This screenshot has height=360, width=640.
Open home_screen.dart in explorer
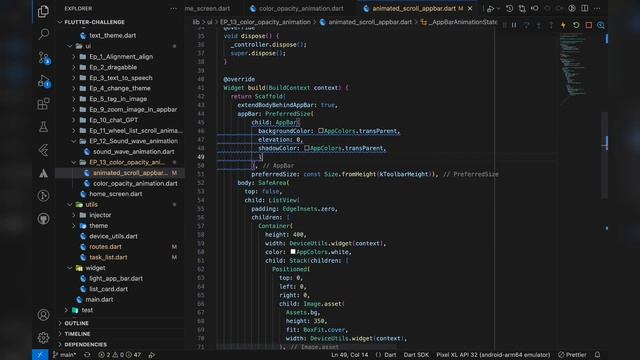(x=116, y=194)
